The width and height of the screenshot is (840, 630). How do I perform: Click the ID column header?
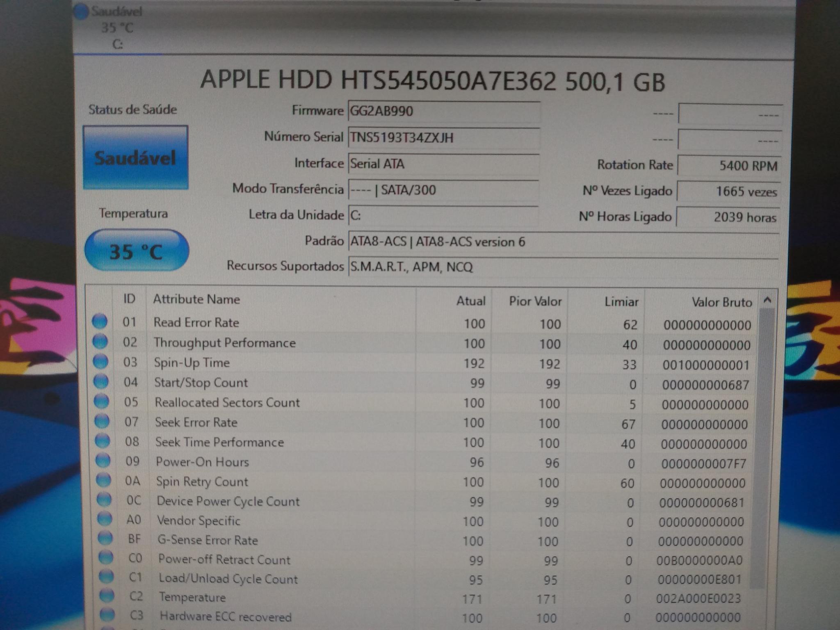[x=129, y=299]
